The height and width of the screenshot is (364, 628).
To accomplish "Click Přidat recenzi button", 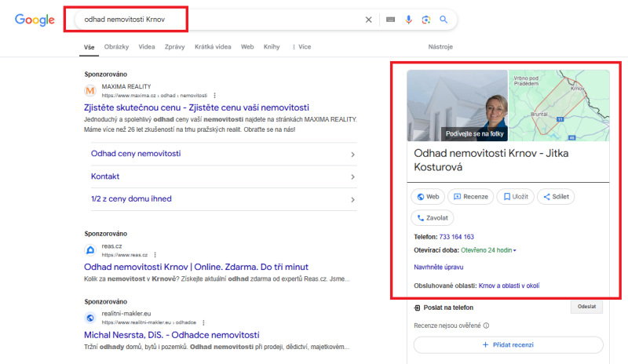I will coord(508,344).
